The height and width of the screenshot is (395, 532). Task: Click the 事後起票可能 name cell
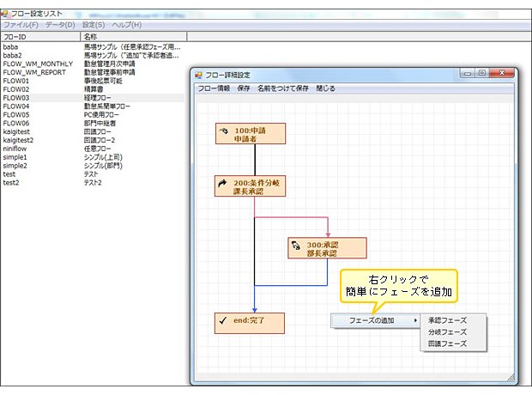[x=103, y=81]
